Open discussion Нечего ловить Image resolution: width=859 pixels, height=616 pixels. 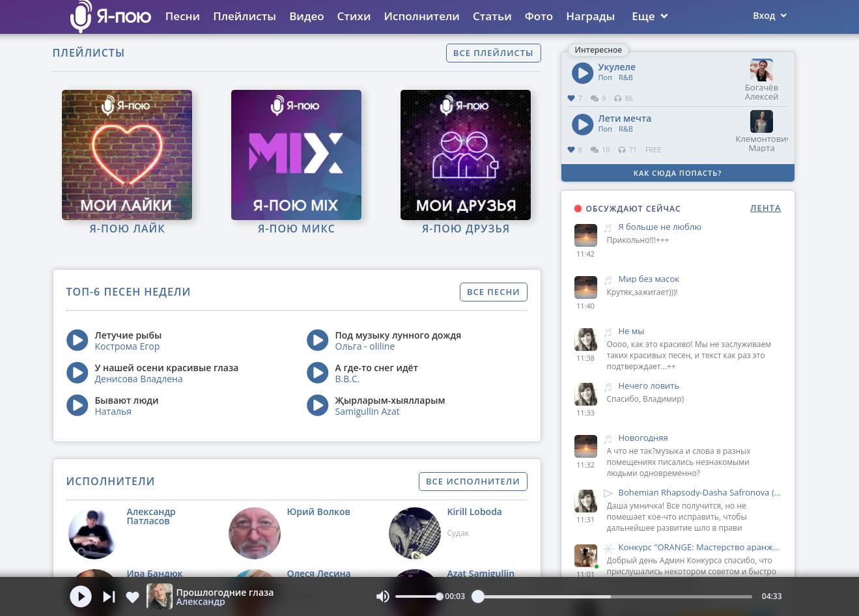(649, 386)
